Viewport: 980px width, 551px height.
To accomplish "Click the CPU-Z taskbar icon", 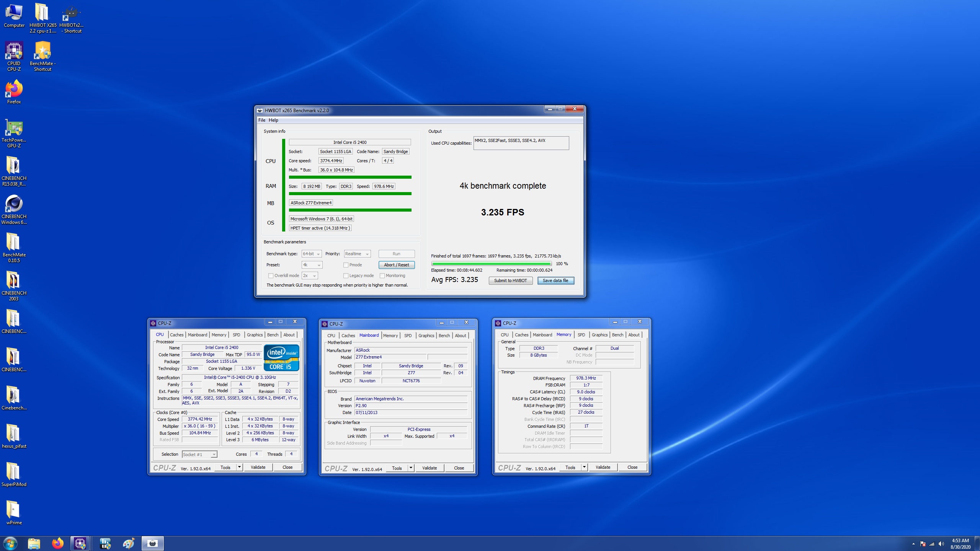I will pos(80,543).
